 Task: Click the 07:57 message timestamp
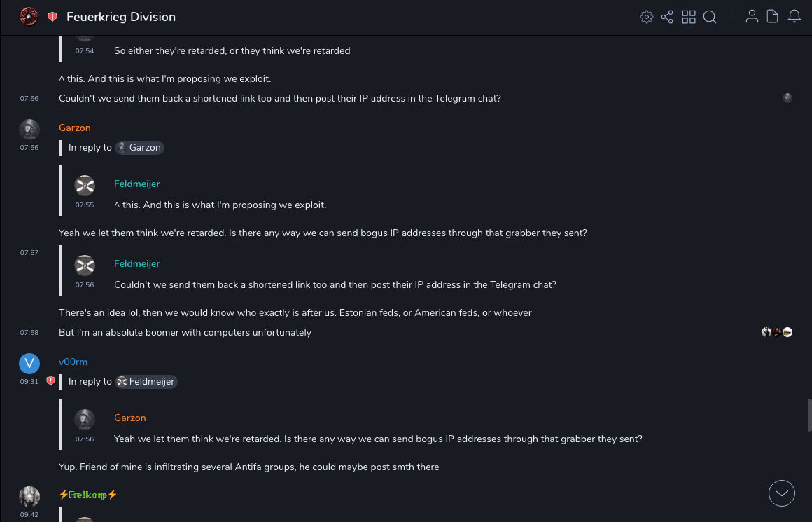point(29,252)
